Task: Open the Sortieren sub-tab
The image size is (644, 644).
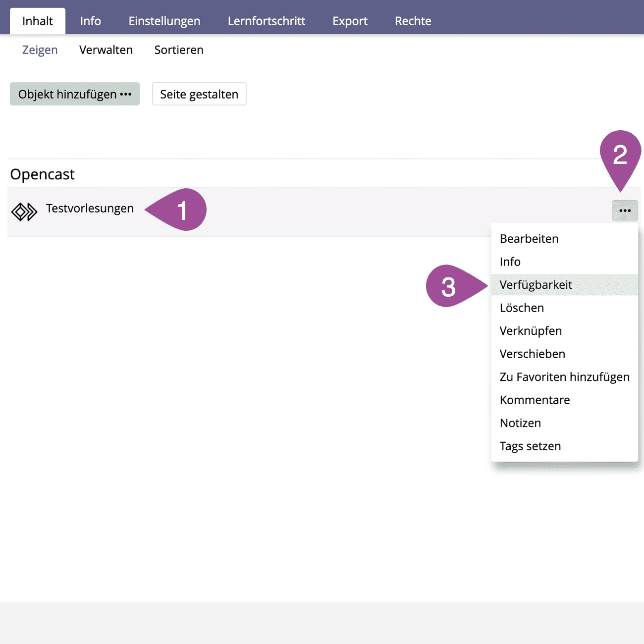Action: point(179,50)
